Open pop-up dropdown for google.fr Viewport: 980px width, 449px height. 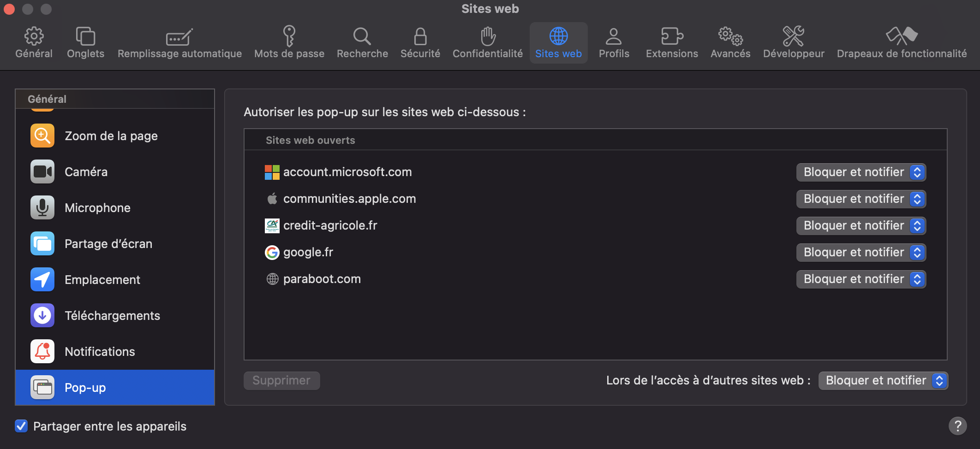(861, 253)
